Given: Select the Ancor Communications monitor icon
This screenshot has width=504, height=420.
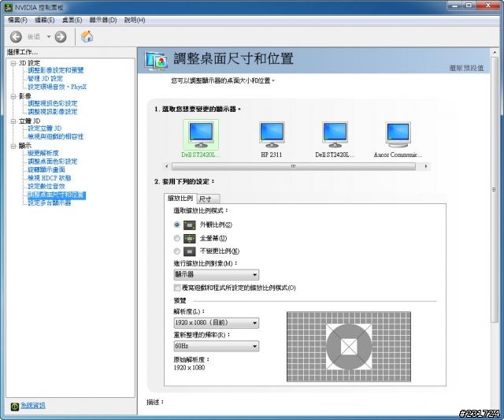Looking at the screenshot, I should point(398,135).
